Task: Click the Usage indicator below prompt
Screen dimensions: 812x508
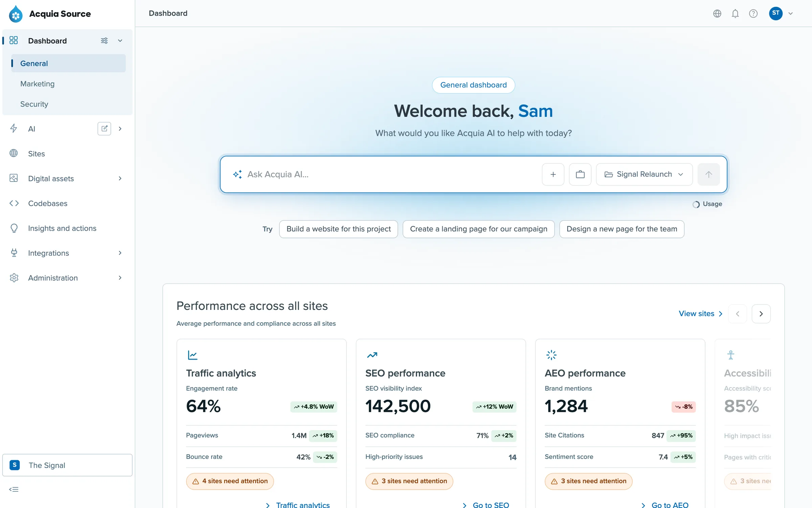Action: click(x=707, y=204)
